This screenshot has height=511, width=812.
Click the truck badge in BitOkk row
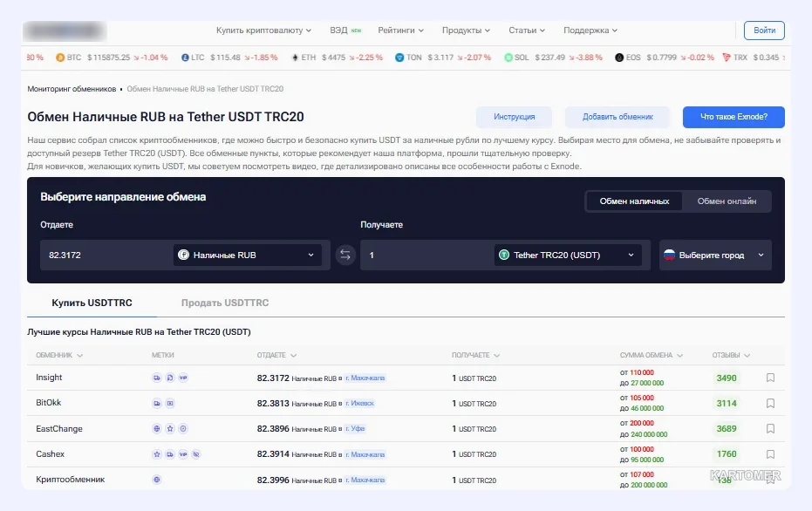click(157, 404)
